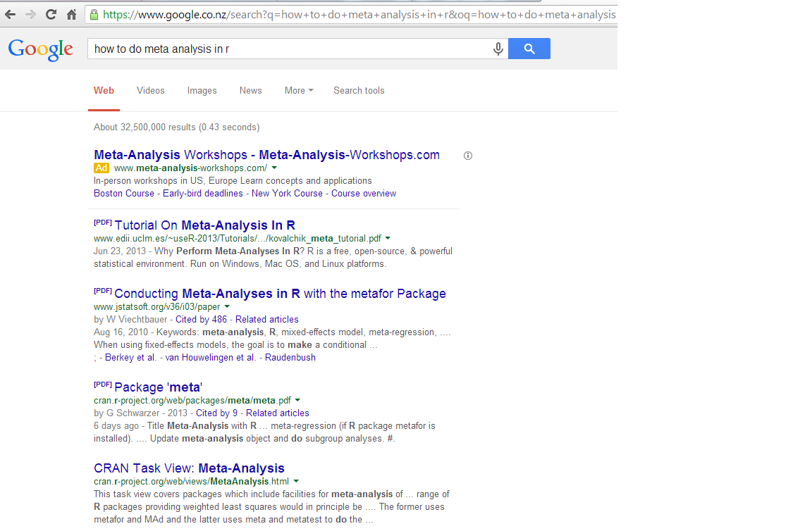Screen dimensions: 812x531
Task: Click the browser address bar URL
Action: (359, 15)
